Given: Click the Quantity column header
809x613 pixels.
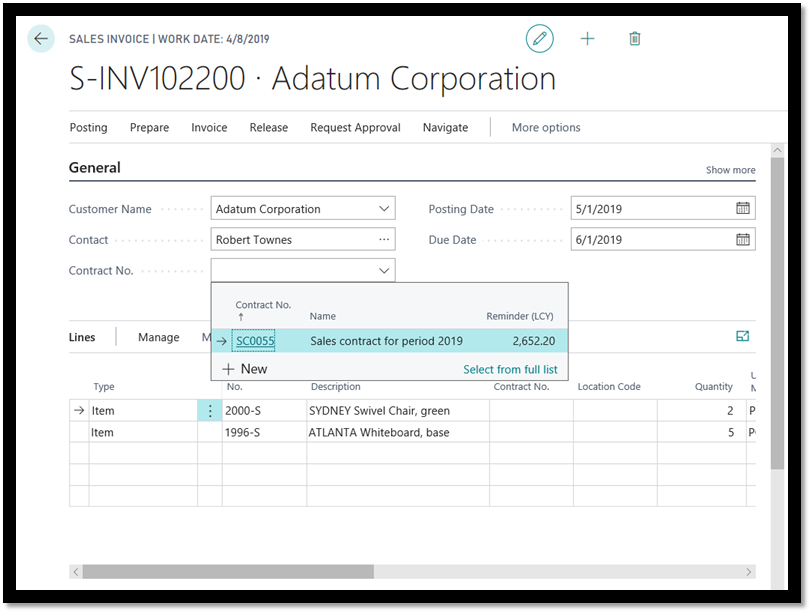Looking at the screenshot, I should pos(714,386).
